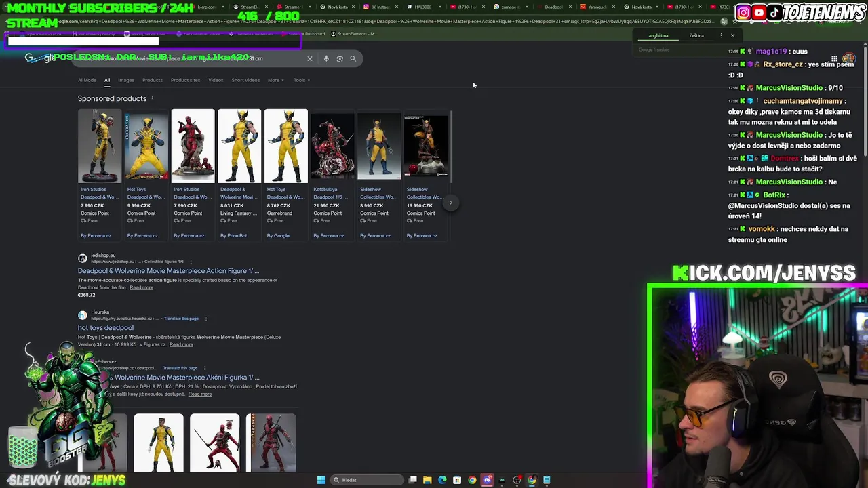Open the Product sites tab
868x488 pixels.
pos(185,80)
